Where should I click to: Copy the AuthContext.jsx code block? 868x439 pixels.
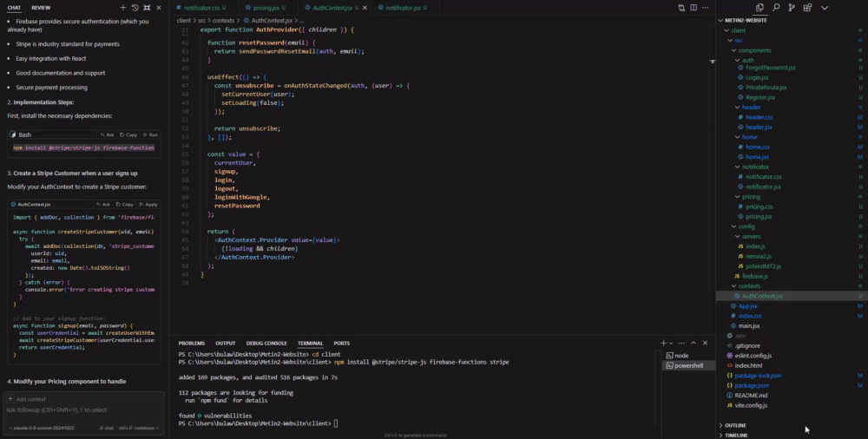click(x=124, y=204)
